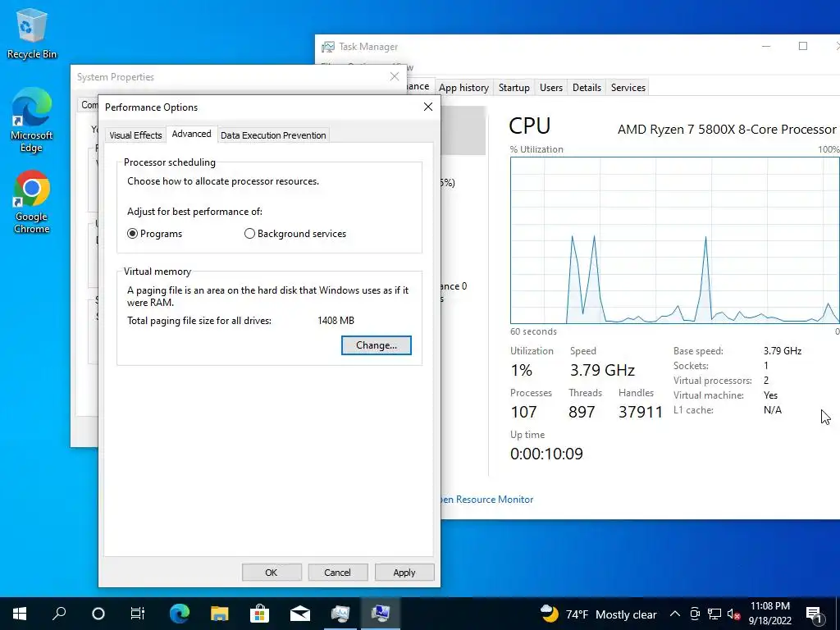Switch to System Properties taskbar icon
The height and width of the screenshot is (630, 840).
[x=381, y=614]
